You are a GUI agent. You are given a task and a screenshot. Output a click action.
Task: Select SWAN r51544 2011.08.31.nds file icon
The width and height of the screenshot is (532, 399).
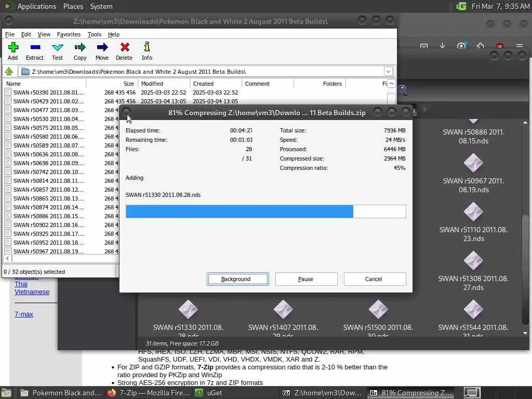click(x=473, y=310)
